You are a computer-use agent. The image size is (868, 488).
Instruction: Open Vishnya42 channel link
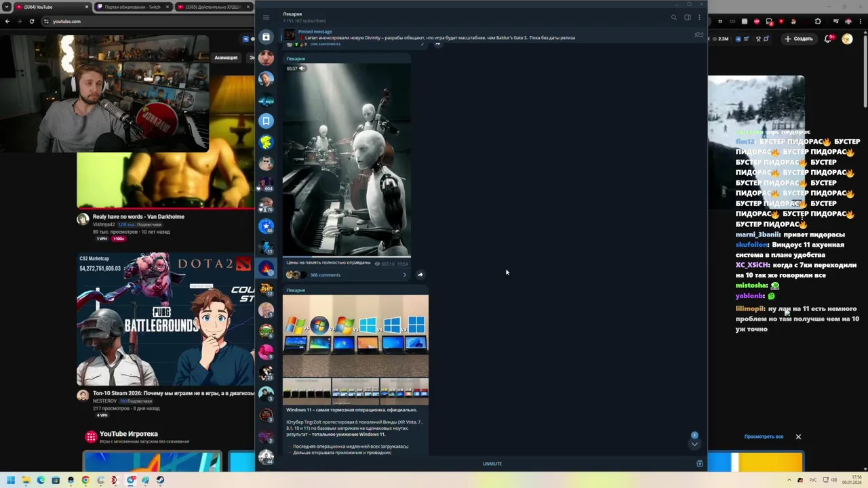pyautogui.click(x=104, y=224)
